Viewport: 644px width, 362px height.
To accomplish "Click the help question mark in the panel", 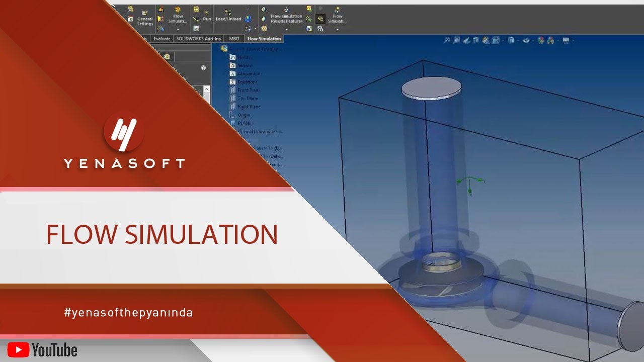I will tap(203, 68).
